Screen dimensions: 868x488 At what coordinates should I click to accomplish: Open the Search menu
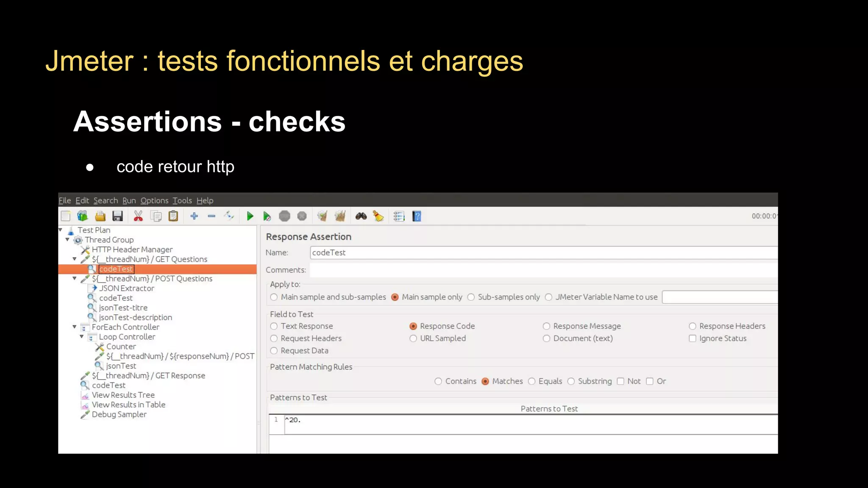(106, 201)
